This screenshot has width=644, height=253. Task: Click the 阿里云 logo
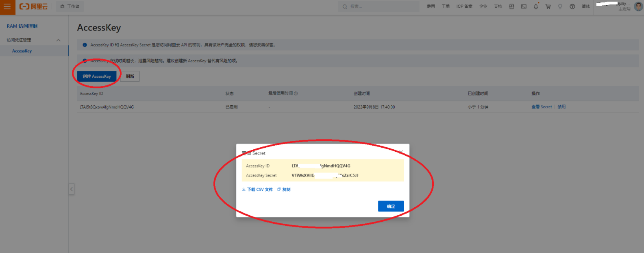click(33, 7)
